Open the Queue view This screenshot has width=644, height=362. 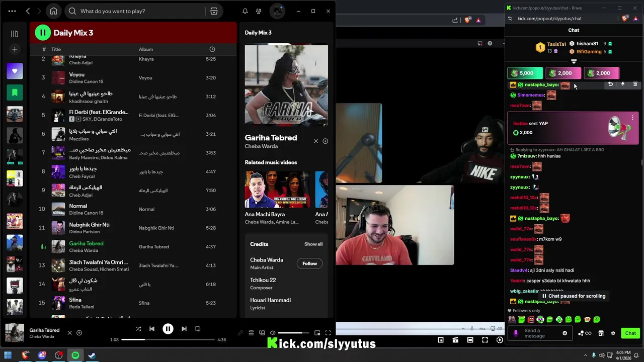251,333
